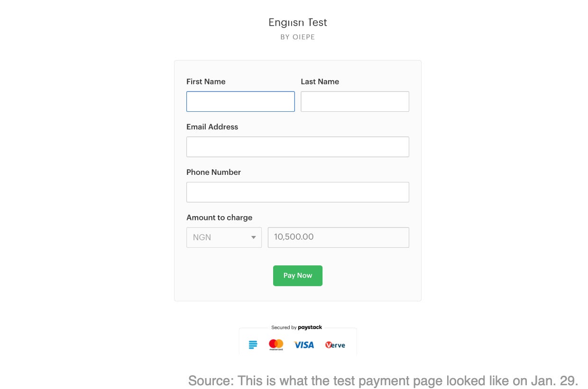Image resolution: width=588 pixels, height=389 pixels.
Task: Click the BY OIEPE merchant subtitle
Action: tap(298, 37)
